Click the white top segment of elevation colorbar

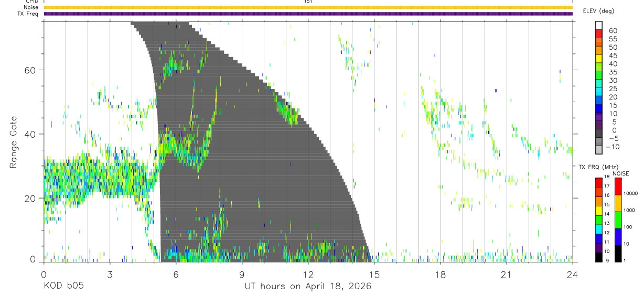point(599,26)
